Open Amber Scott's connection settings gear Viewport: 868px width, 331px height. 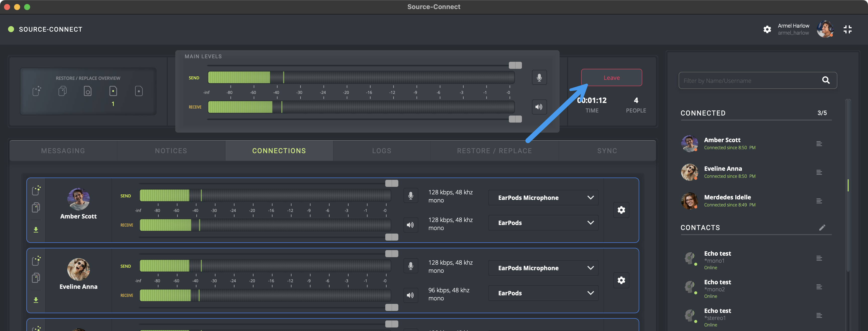pos(621,210)
